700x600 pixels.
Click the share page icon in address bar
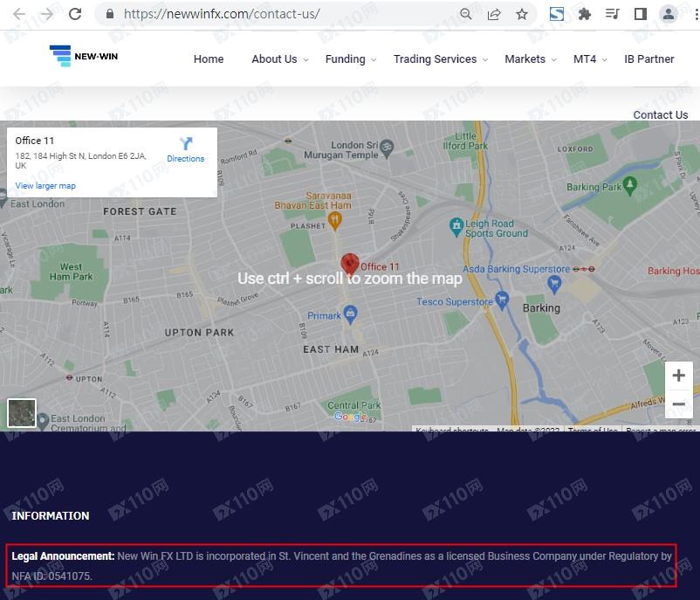tap(494, 14)
